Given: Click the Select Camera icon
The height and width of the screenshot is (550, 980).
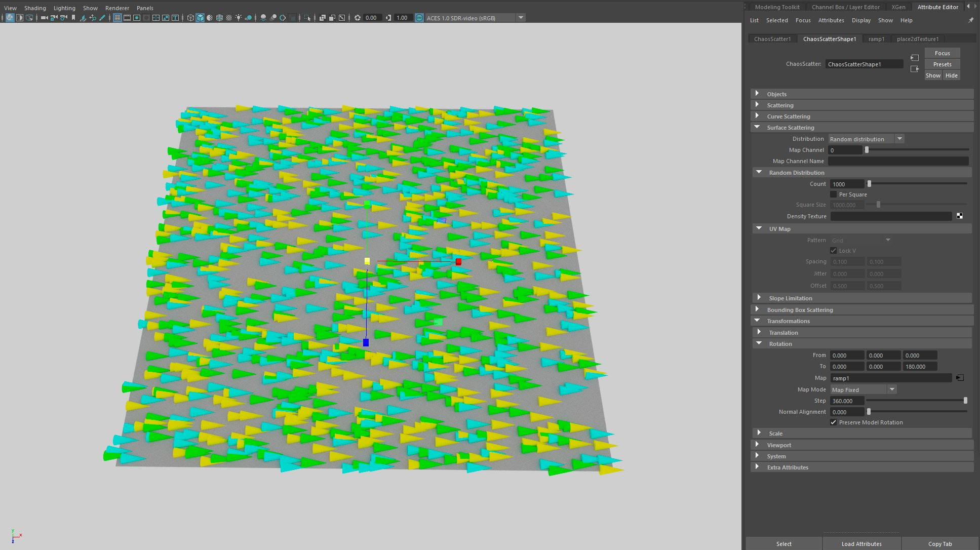Looking at the screenshot, I should click(44, 18).
